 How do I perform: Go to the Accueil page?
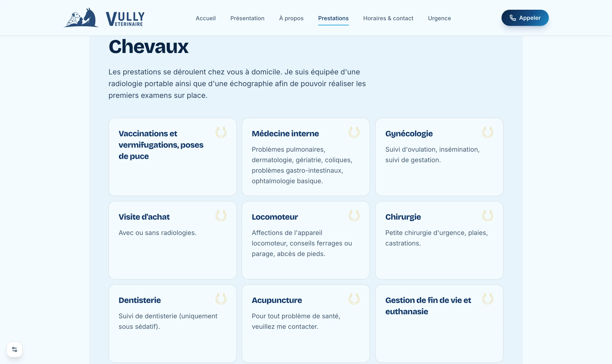click(205, 18)
